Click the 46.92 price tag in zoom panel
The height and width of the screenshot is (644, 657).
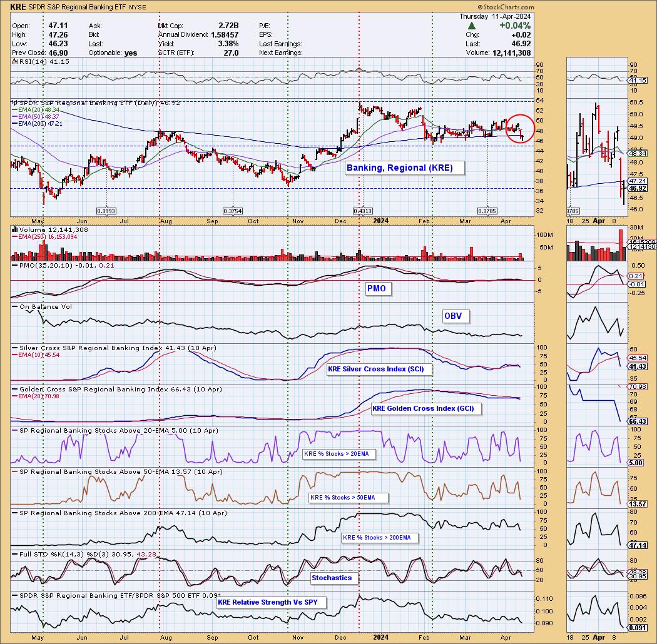tap(639, 189)
